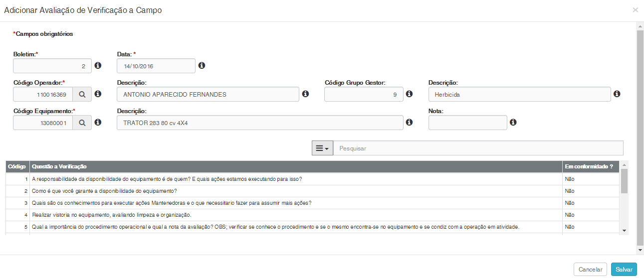Click the Nota input field
This screenshot has width=644, height=278.
[467, 123]
